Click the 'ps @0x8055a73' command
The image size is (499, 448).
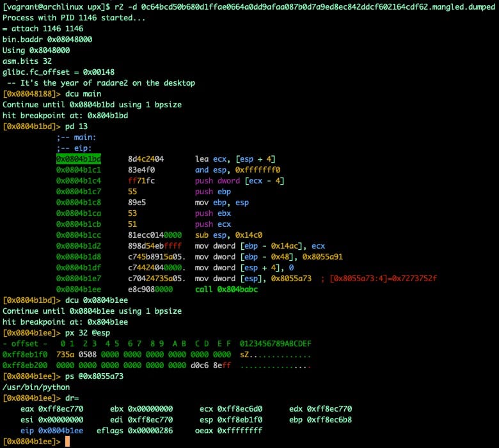pos(94,376)
